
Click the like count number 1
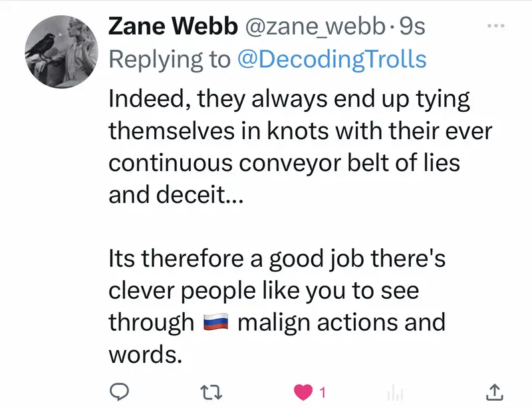point(323,392)
